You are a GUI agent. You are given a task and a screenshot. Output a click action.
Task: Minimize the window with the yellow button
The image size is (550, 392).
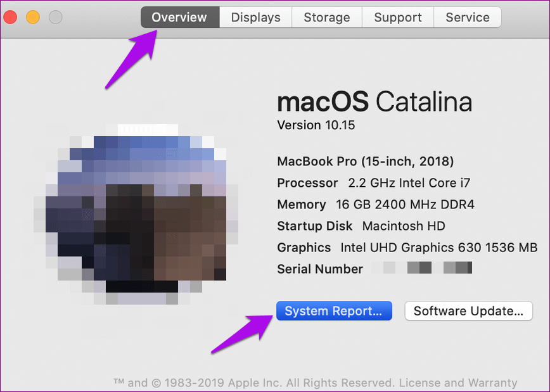tap(33, 17)
